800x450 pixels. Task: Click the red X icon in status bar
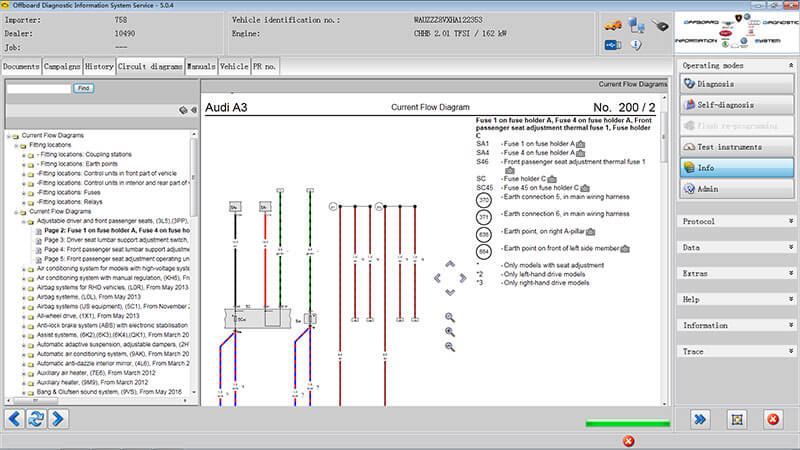(629, 441)
